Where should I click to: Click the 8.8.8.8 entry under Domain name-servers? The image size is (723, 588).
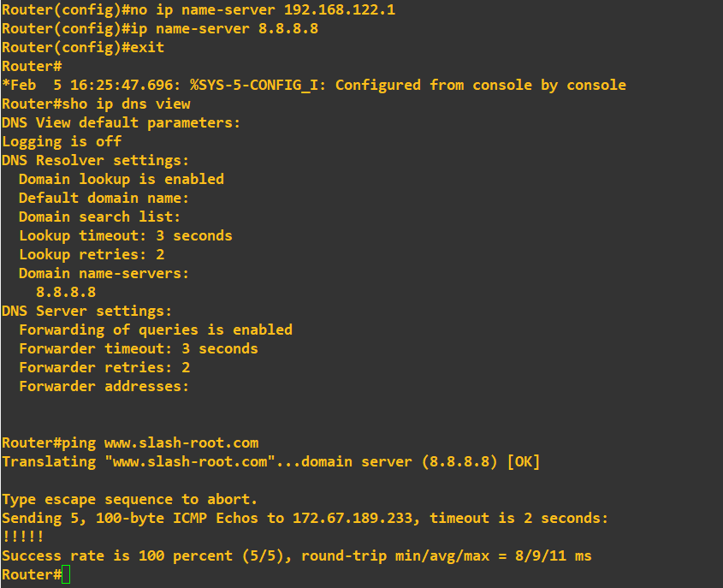66,293
